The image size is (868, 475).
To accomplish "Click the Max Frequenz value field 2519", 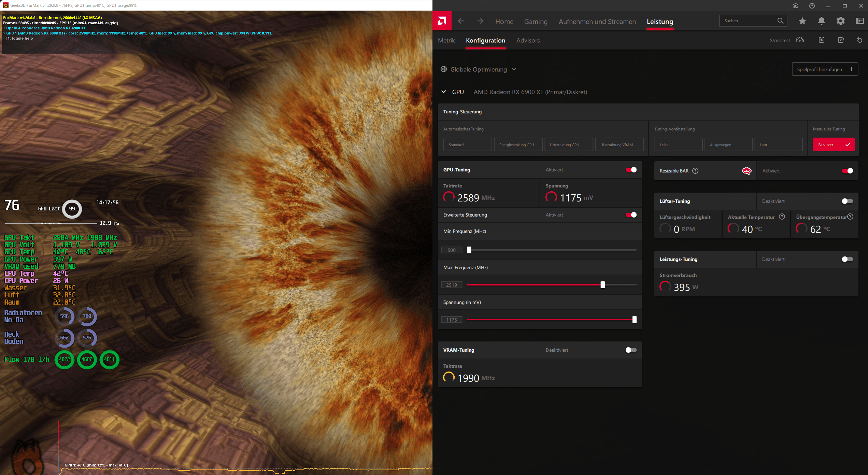I will coord(452,285).
